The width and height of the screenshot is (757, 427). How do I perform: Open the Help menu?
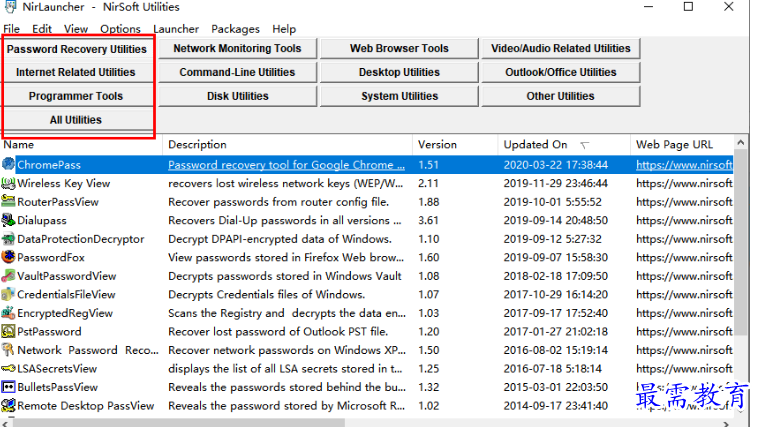[x=284, y=29]
